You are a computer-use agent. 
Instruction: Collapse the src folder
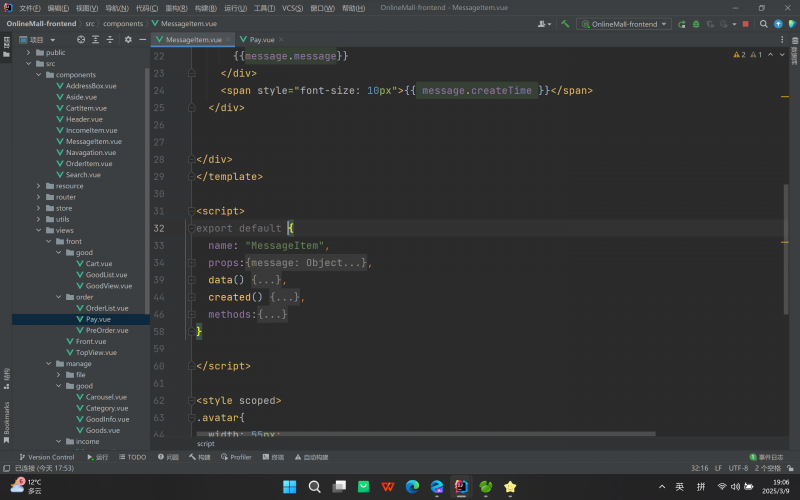29,63
